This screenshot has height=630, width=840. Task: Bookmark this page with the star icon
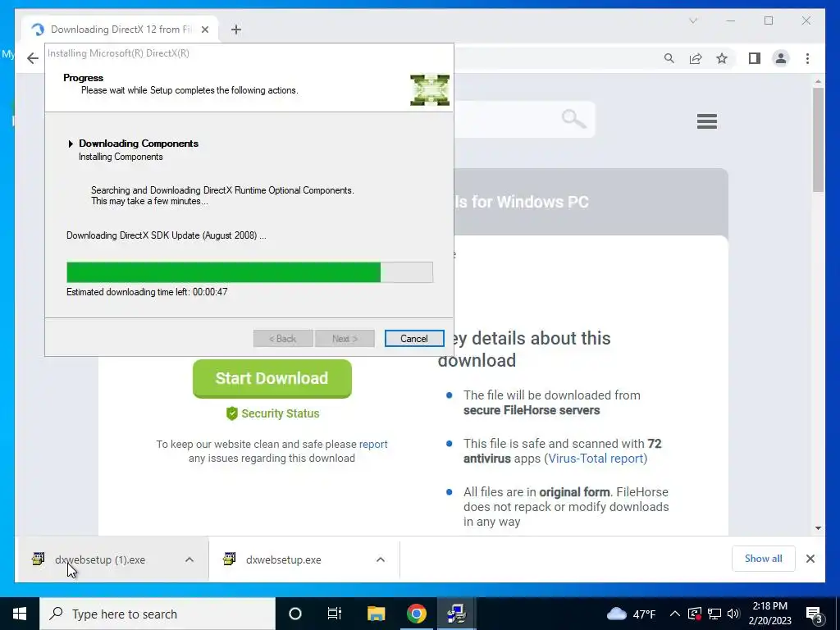pos(722,58)
